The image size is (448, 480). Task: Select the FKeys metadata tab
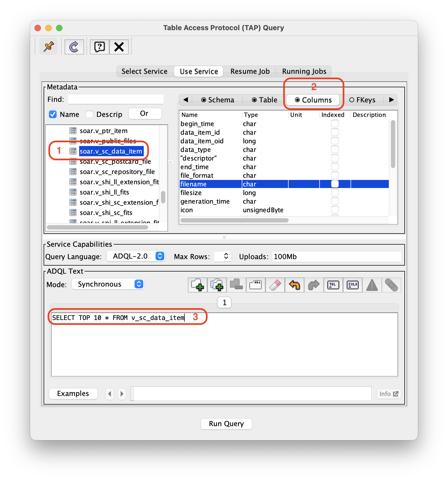pos(362,100)
